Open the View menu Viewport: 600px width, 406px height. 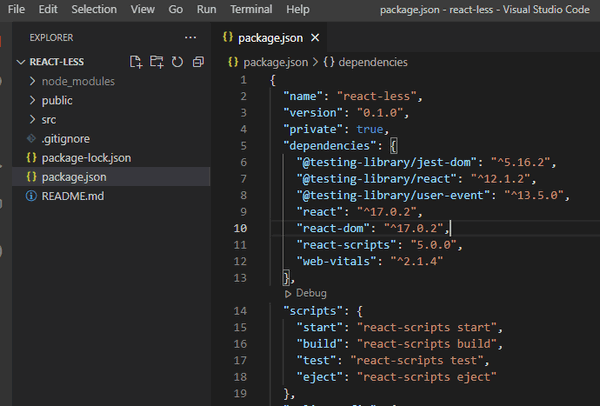click(x=143, y=9)
